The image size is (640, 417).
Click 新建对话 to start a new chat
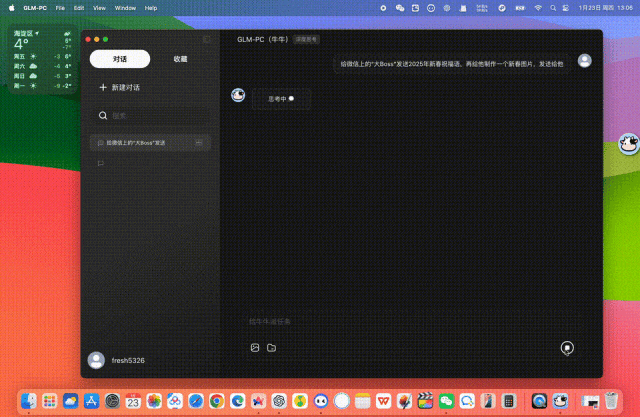[120, 88]
